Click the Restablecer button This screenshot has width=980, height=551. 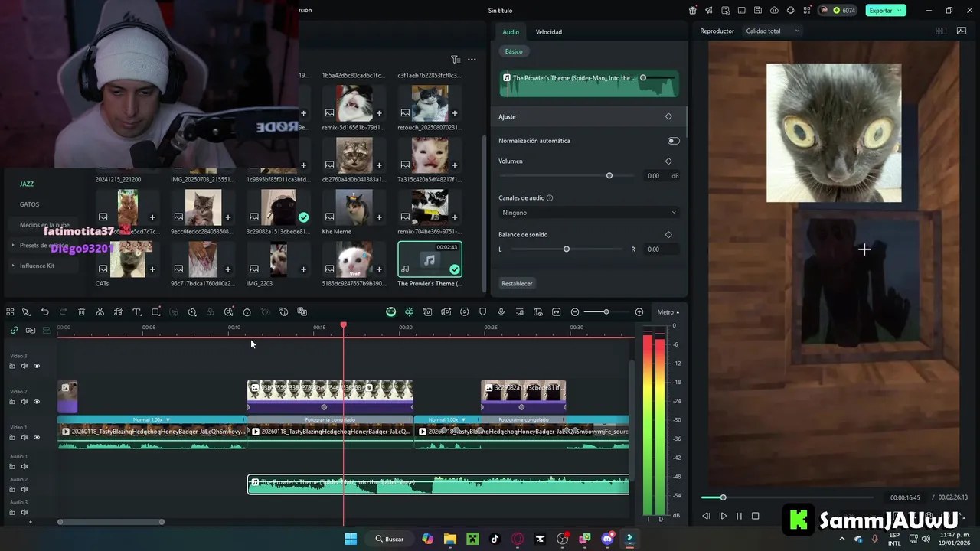coord(517,284)
